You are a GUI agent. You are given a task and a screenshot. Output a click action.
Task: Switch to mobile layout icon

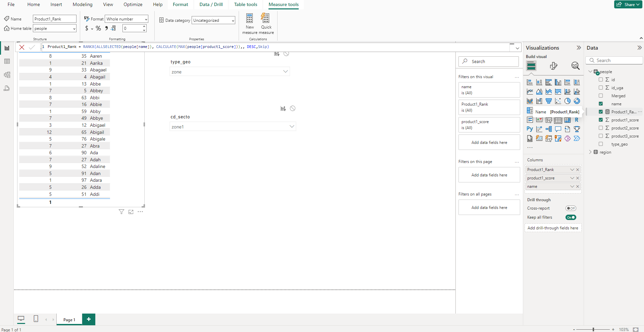(x=36, y=319)
